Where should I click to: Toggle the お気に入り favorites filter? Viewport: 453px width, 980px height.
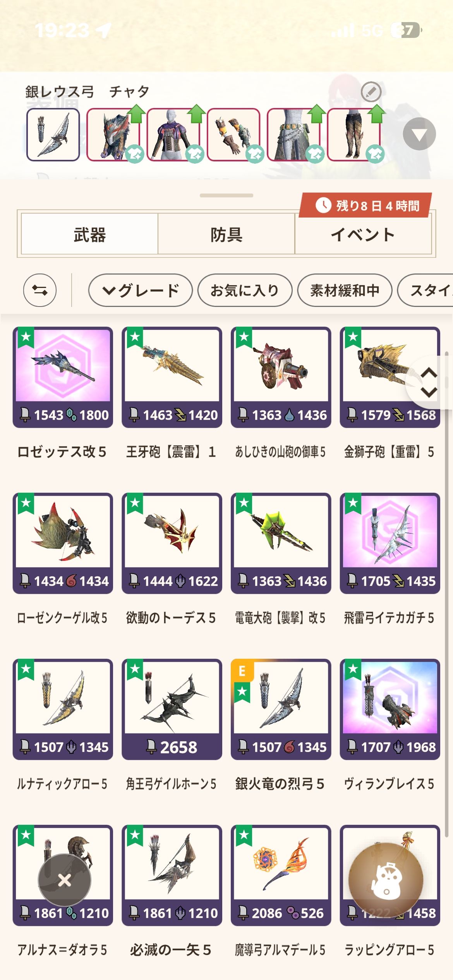pyautogui.click(x=245, y=290)
